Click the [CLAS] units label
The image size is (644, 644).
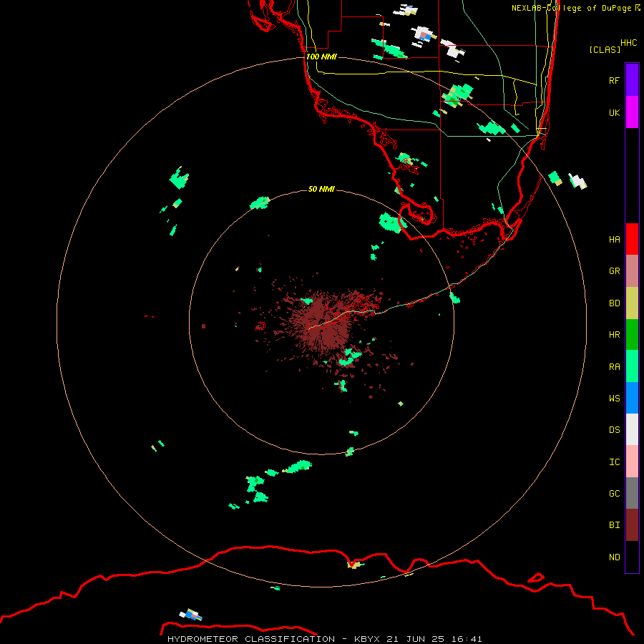[605, 49]
